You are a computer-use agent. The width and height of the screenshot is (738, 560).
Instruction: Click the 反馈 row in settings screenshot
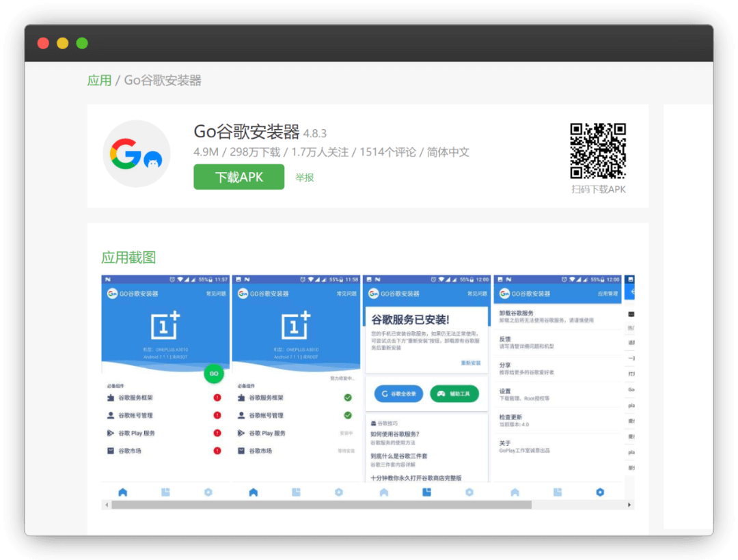(x=558, y=342)
